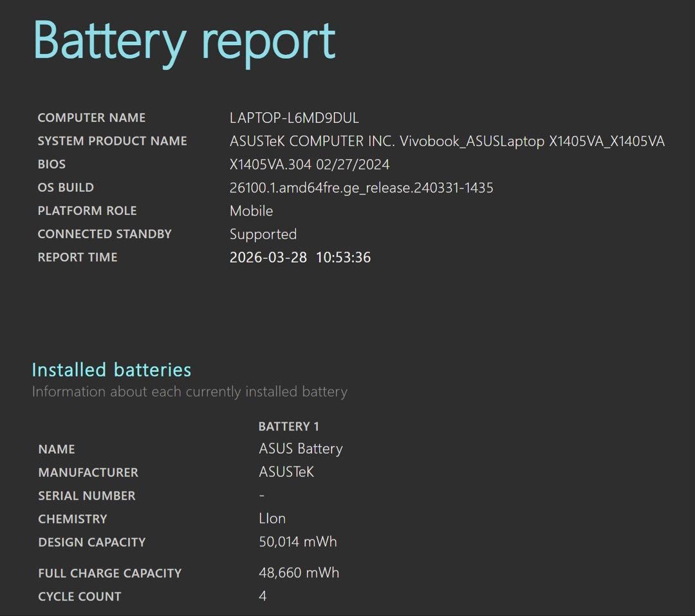Select the SYSTEM PRODUCT NAME label
Viewport: 695px width, 616px height.
[x=112, y=140]
